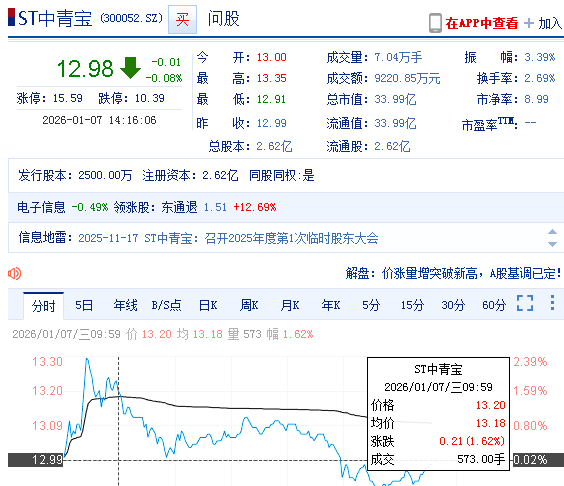Click the 换手率 value 2.69%
564x486 pixels.
[540, 78]
